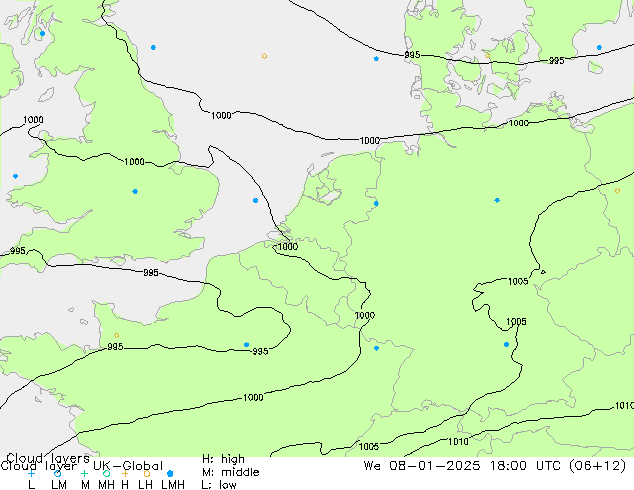The width and height of the screenshot is (634, 490).
Task: Select the orange marker in northwestern France
Action: pos(117,335)
